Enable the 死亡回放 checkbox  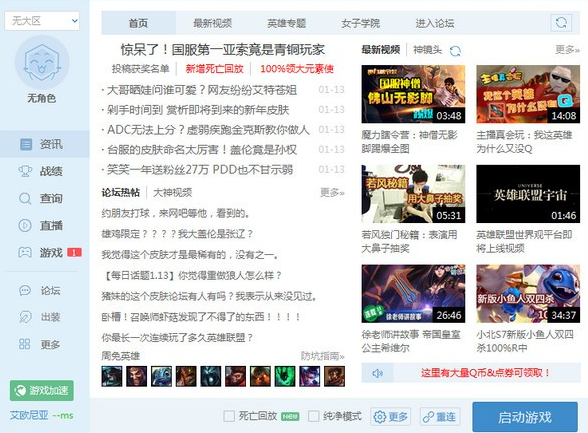(229, 416)
